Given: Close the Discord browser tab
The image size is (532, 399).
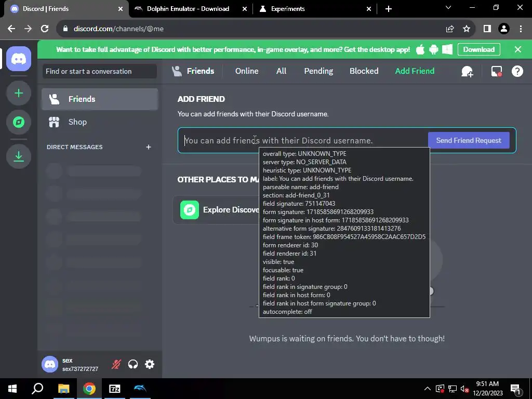Looking at the screenshot, I should click(x=121, y=9).
